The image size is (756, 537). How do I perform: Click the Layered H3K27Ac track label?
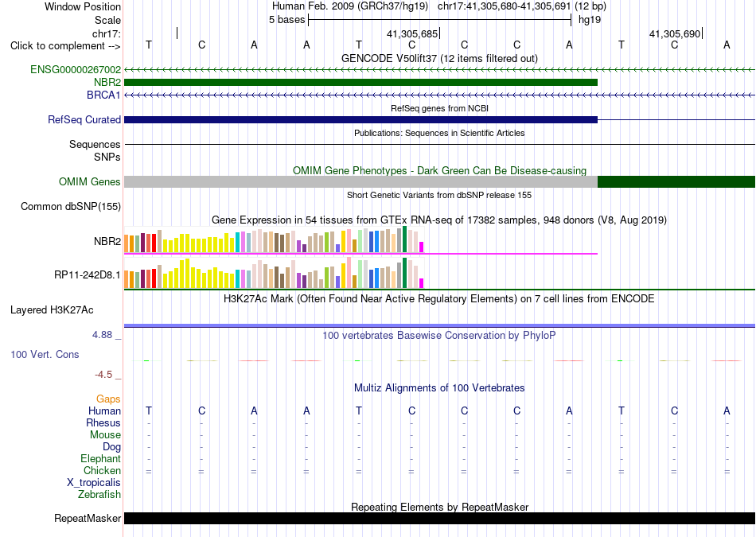point(52,310)
